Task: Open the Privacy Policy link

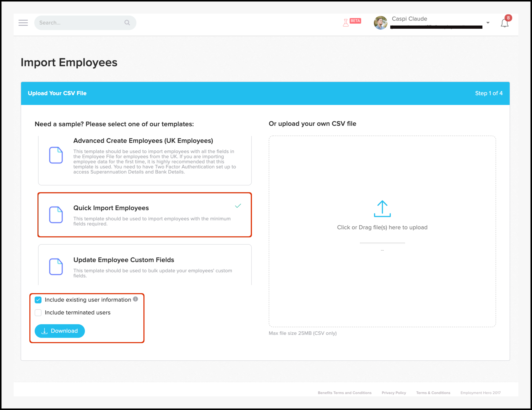Action: (394, 393)
